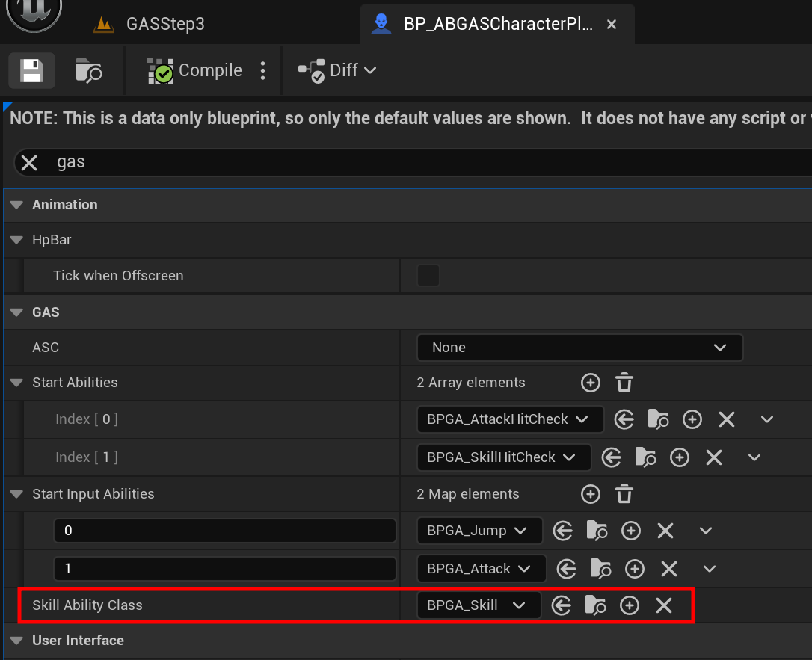The image size is (812, 660).
Task: Use selected asset for Skill Ability Class
Action: coord(562,605)
